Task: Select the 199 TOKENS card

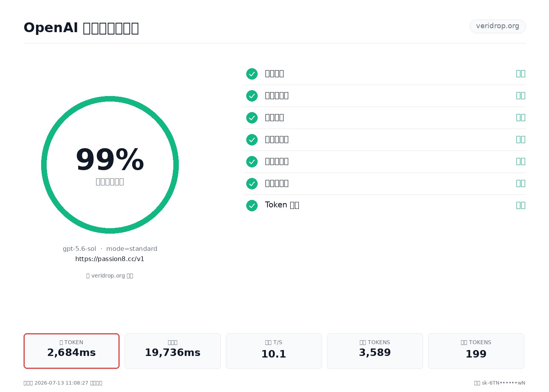Action: (476, 351)
